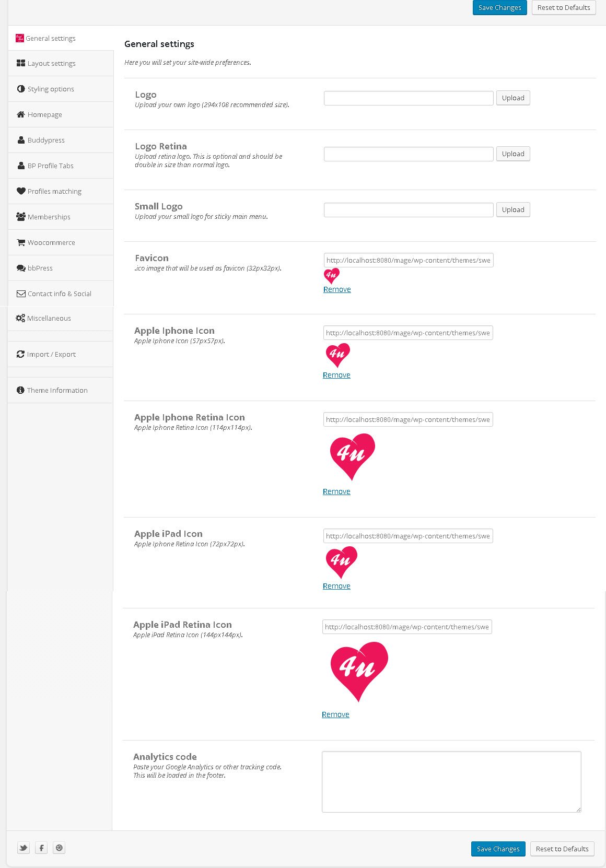Click the Twitter icon in footer
This screenshot has width=606, height=868.
tap(24, 848)
